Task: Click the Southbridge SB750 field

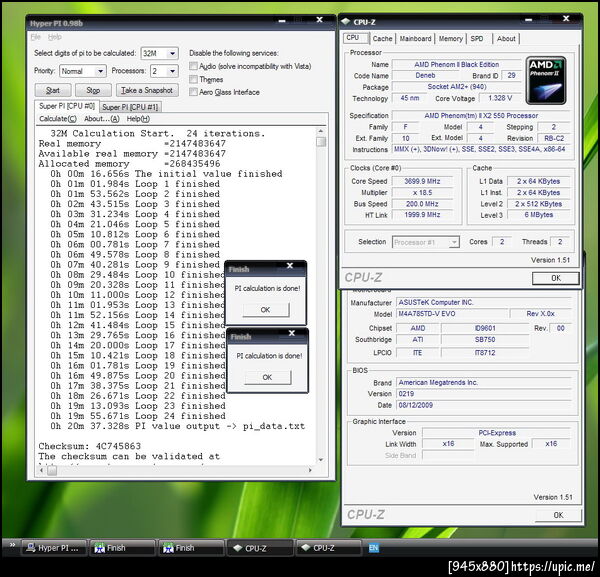Action: [x=485, y=339]
